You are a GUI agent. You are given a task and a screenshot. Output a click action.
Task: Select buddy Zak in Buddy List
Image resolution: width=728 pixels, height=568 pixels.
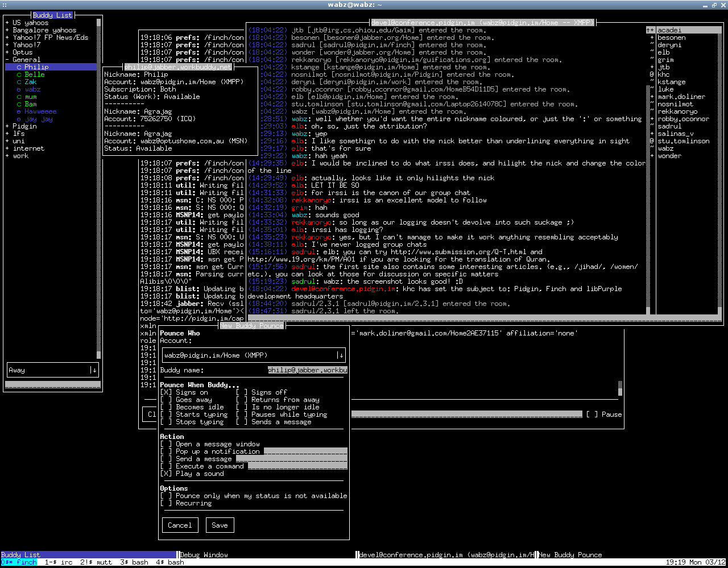(x=30, y=82)
